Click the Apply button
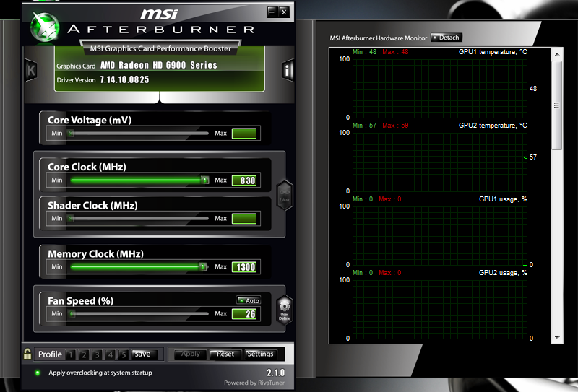 pyautogui.click(x=190, y=354)
